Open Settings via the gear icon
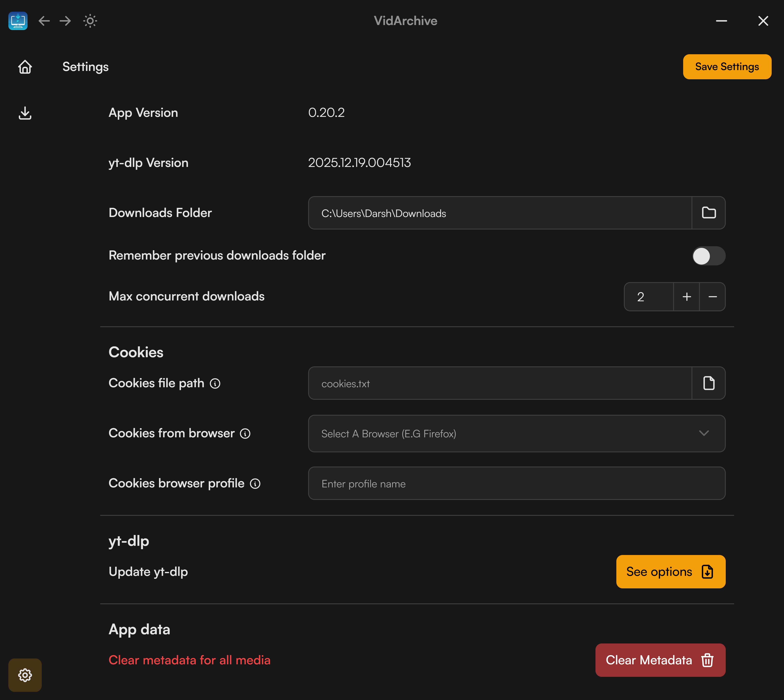 [25, 675]
